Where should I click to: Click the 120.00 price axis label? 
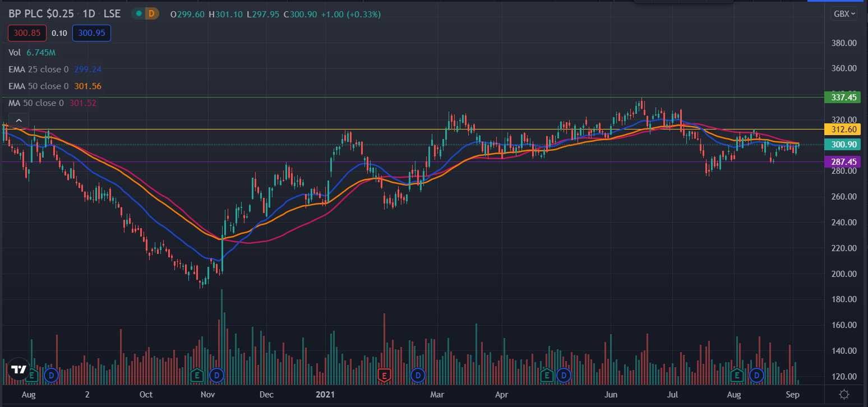pyautogui.click(x=844, y=376)
